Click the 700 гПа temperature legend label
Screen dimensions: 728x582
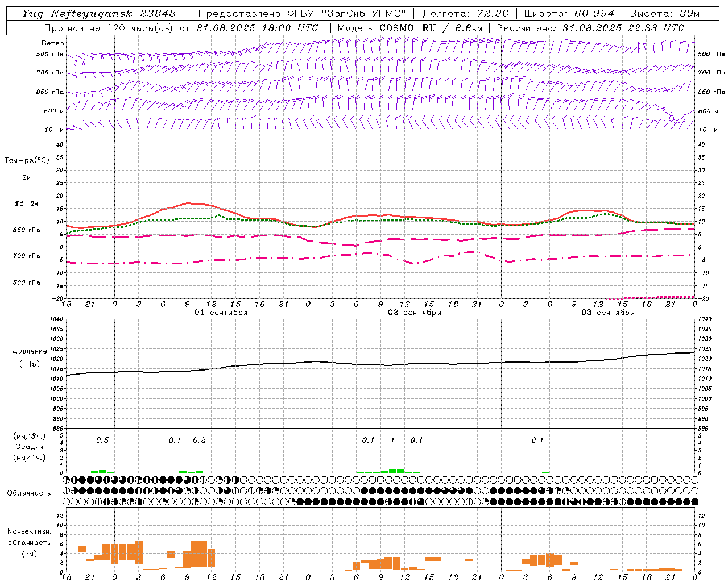pos(27,256)
